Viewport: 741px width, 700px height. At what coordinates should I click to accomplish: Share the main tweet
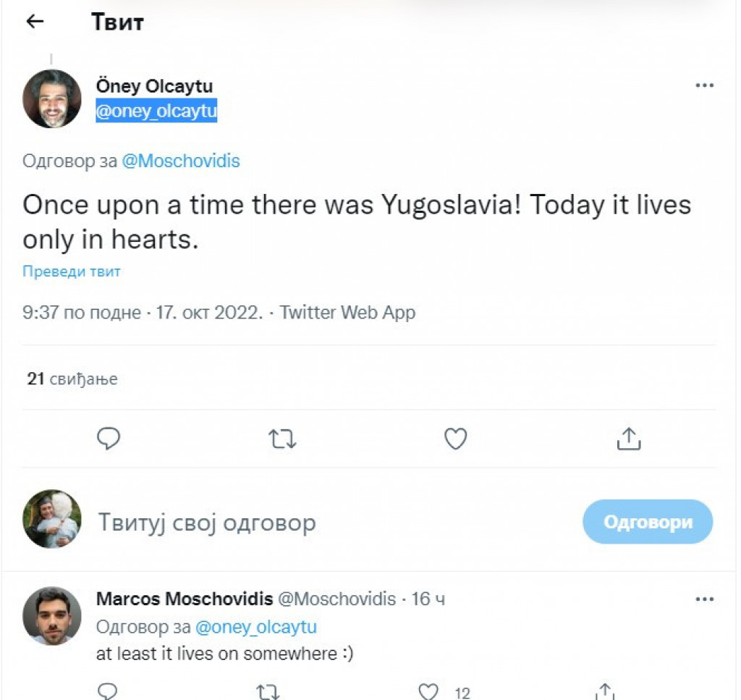629,438
